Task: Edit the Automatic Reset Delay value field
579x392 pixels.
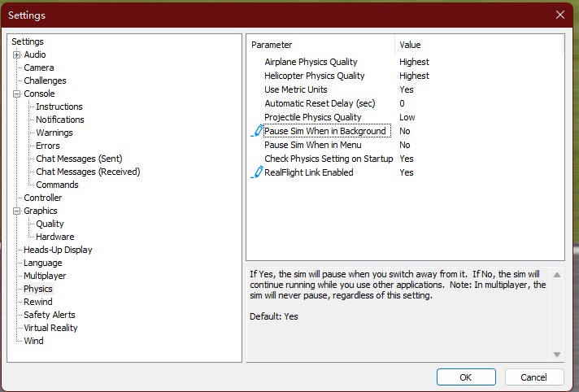Action: [402, 103]
